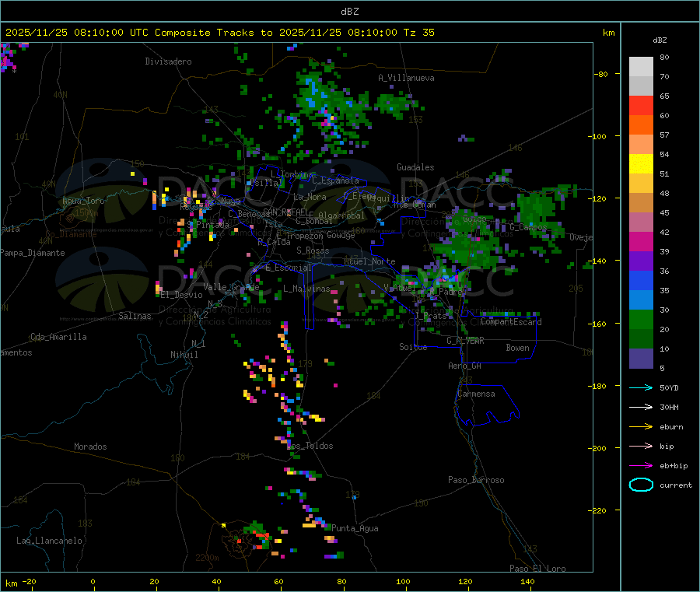
Task: Click the G_ALVEAR map label
Action: [465, 341]
